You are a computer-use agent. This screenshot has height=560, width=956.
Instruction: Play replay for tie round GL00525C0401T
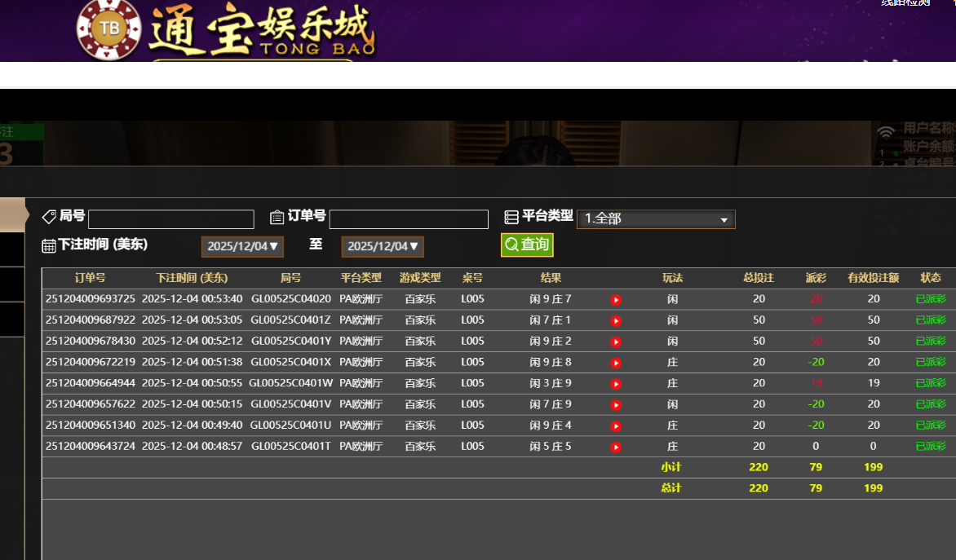[x=616, y=447]
